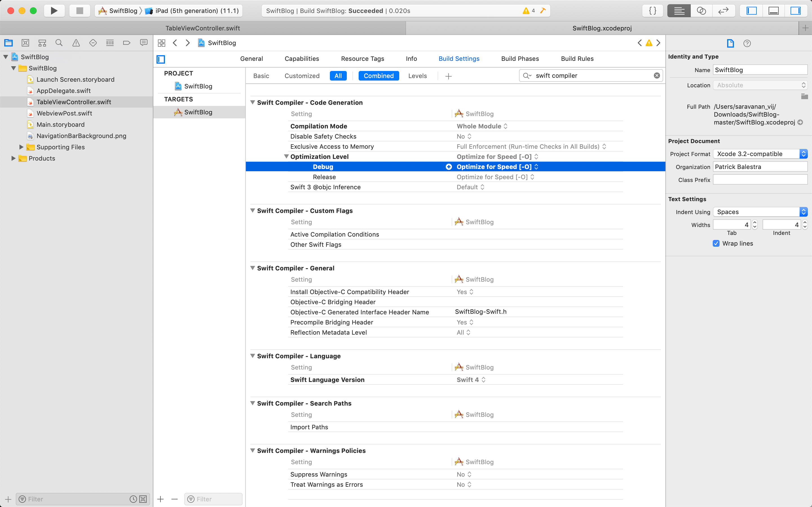Increment the Tab width stepper
The height and width of the screenshot is (507, 812).
coord(754,222)
